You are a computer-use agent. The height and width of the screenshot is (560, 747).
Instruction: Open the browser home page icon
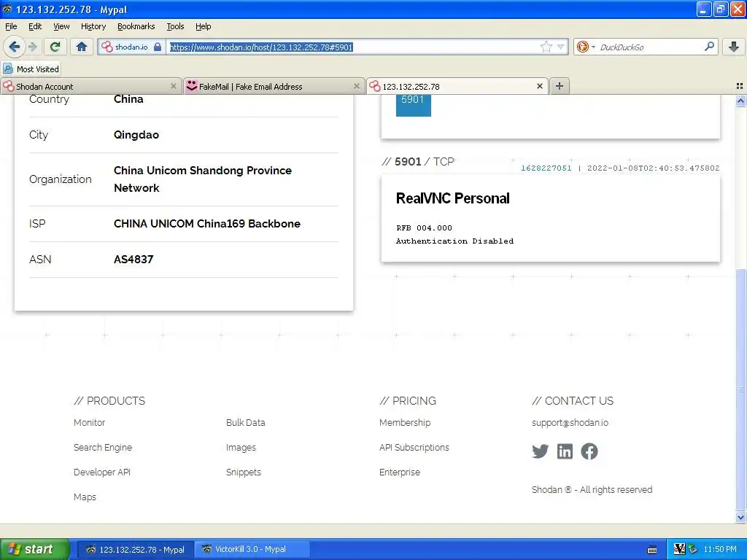(x=82, y=47)
